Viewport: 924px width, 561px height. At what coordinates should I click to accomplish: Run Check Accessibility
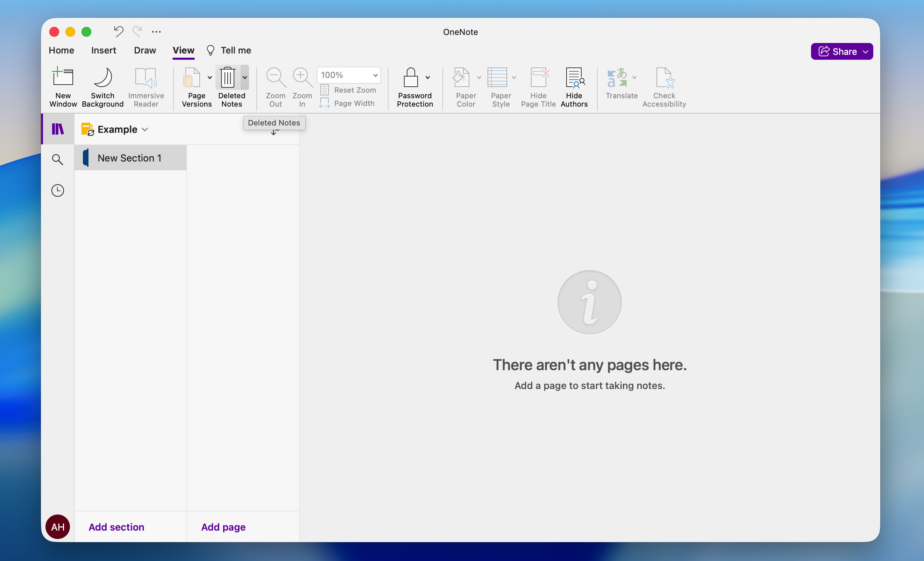(664, 87)
